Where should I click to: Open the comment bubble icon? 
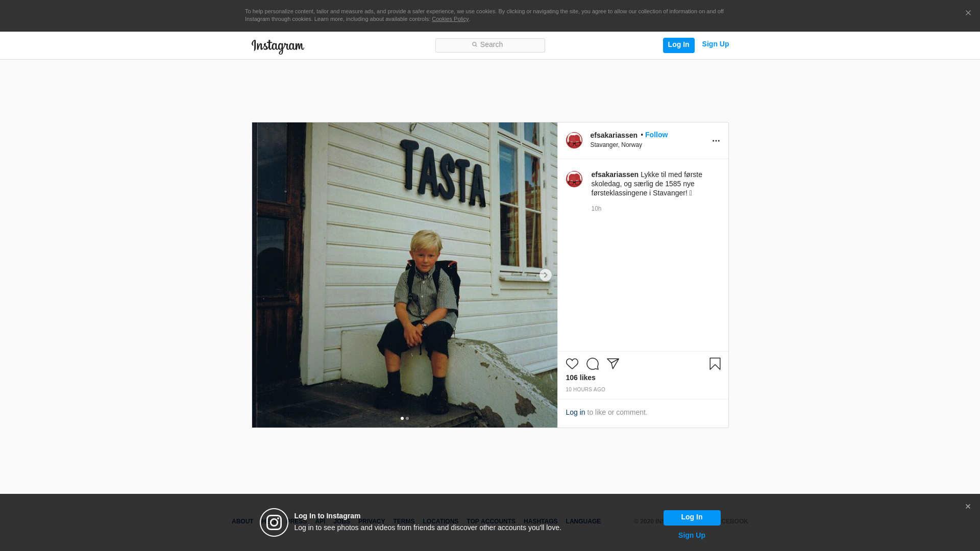(592, 364)
